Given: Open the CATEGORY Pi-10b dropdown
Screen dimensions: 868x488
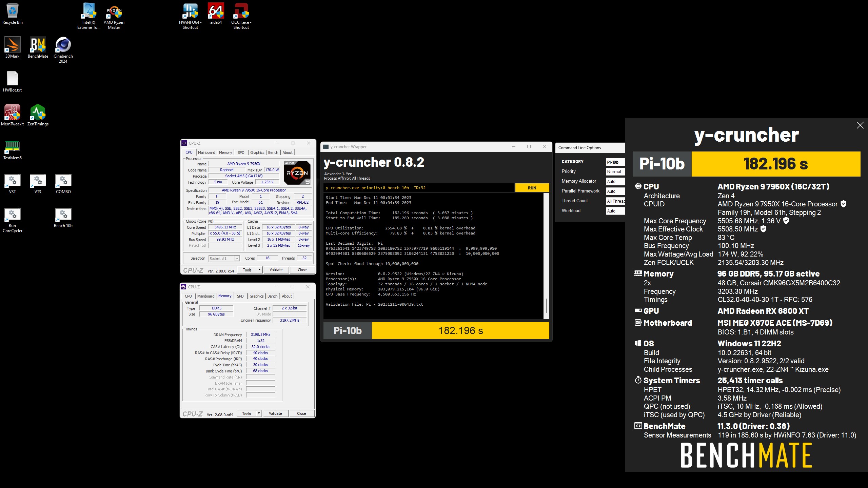Looking at the screenshot, I should tap(615, 162).
